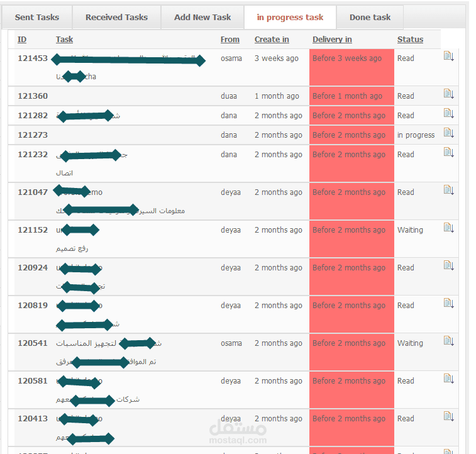Open details icon for task 121453
The image size is (476, 454).
449,56
